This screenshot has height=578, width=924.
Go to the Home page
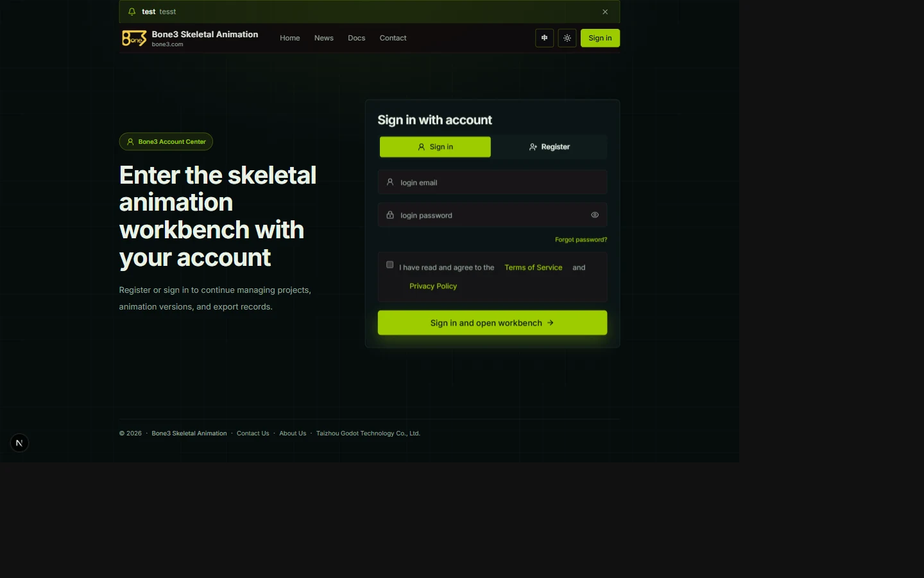(290, 38)
